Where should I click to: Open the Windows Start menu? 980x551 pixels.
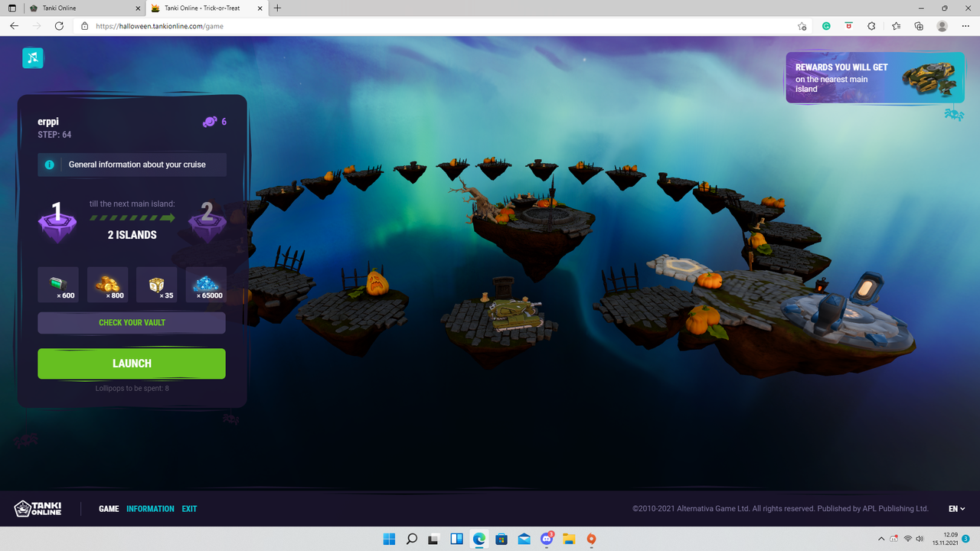389,539
